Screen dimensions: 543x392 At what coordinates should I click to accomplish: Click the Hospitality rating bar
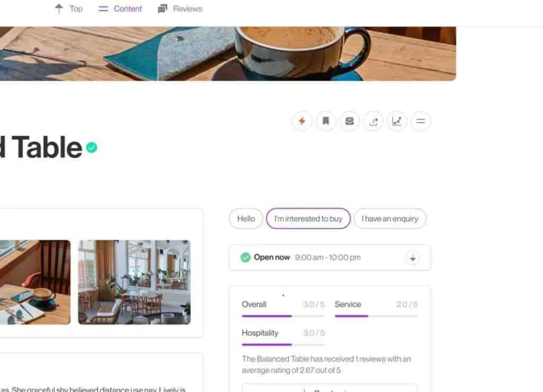(x=283, y=344)
